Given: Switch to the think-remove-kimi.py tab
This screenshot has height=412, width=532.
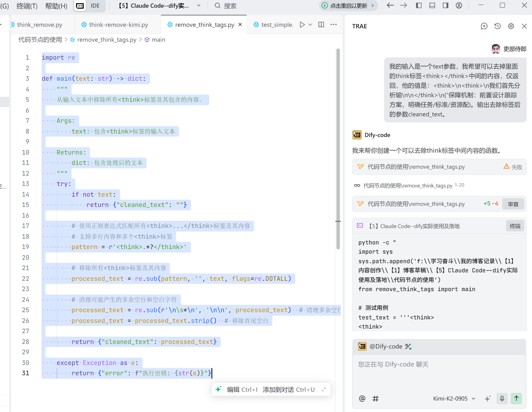Looking at the screenshot, I should coord(118,24).
